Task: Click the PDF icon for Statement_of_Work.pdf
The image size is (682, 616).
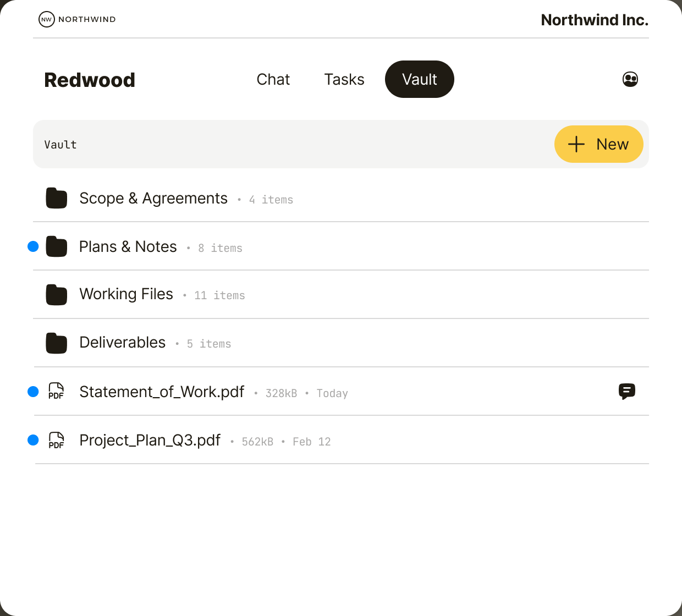Action: point(56,391)
